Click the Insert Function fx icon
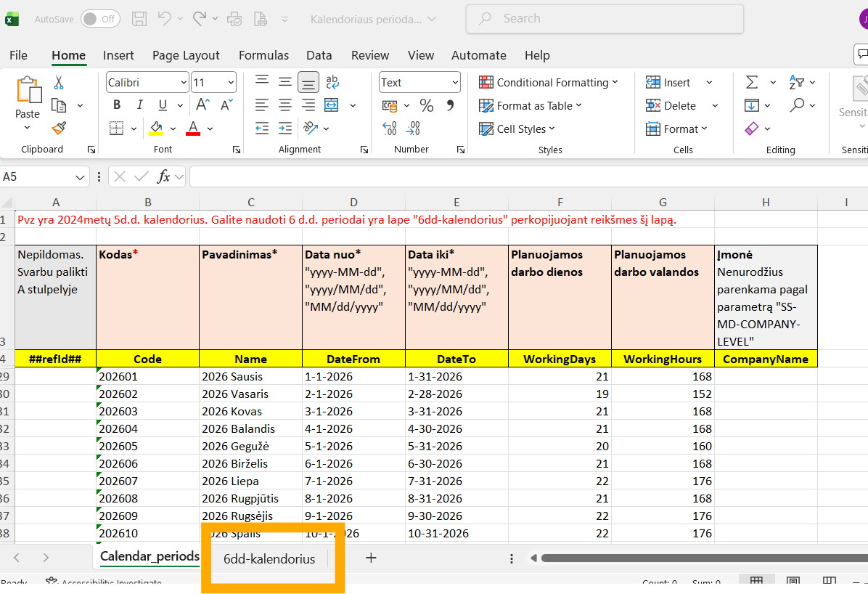This screenshot has height=594, width=868. (163, 176)
